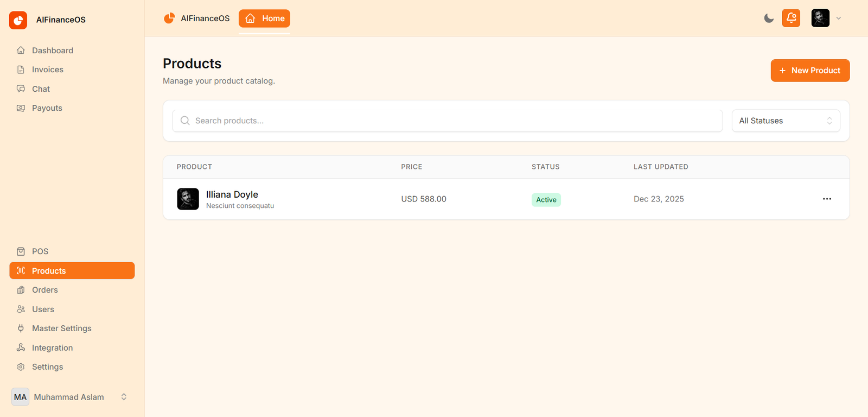The width and height of the screenshot is (868, 417).
Task: Click the Invoices document icon
Action: [x=21, y=69]
